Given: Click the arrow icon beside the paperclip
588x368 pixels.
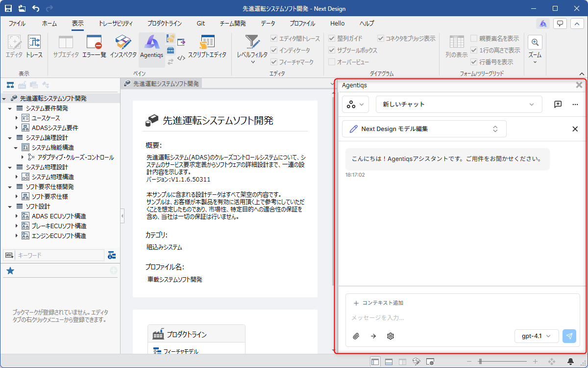Looking at the screenshot, I should [373, 336].
